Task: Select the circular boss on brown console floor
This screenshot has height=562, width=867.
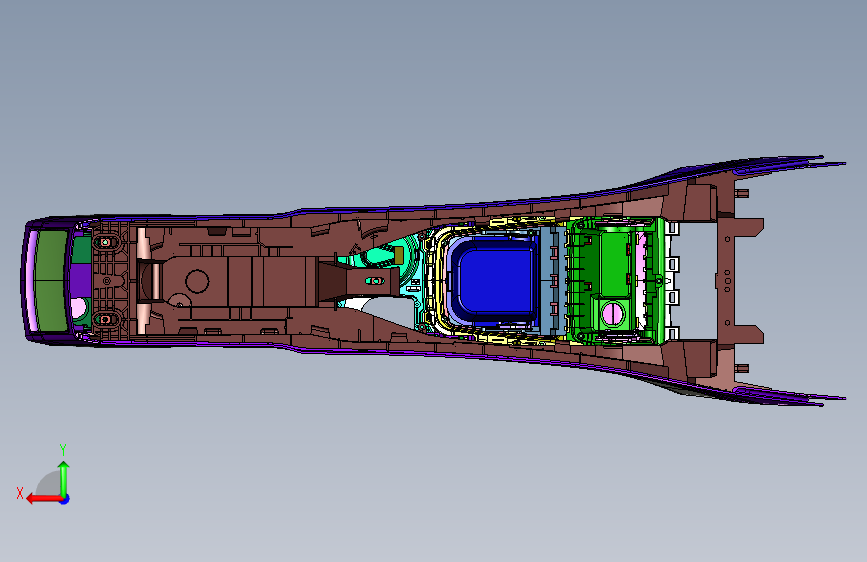Action: [x=197, y=281]
